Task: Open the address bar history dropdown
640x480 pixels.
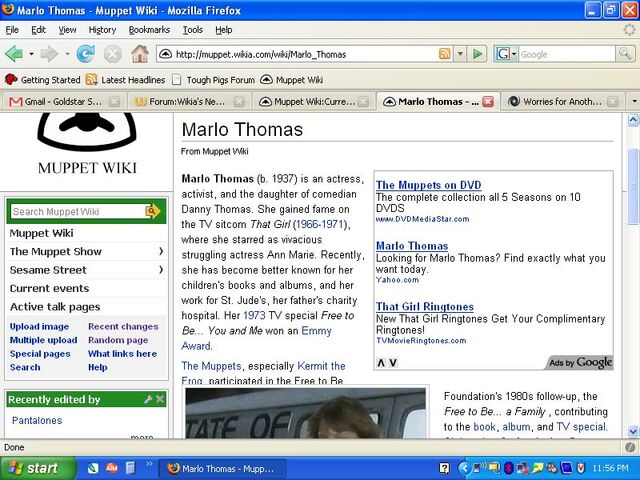Action: 460,53
